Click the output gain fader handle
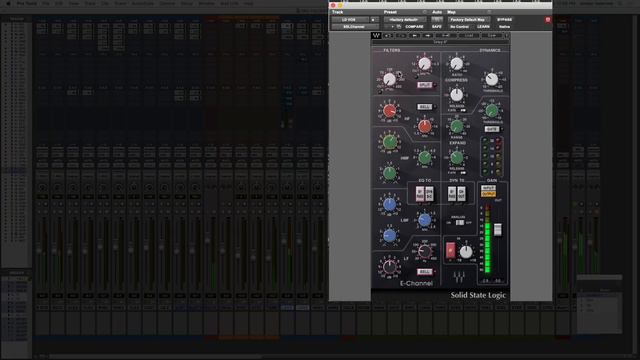640x360 pixels. click(x=498, y=229)
